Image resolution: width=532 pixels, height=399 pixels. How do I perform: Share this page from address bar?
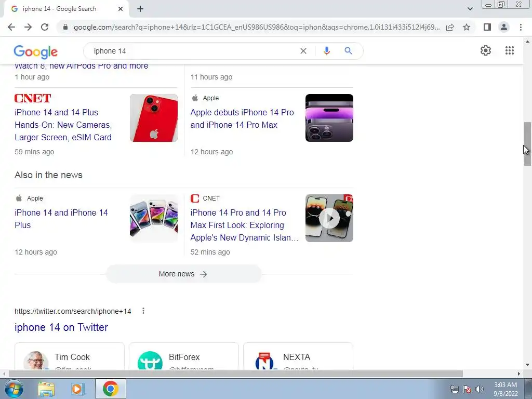[450, 27]
